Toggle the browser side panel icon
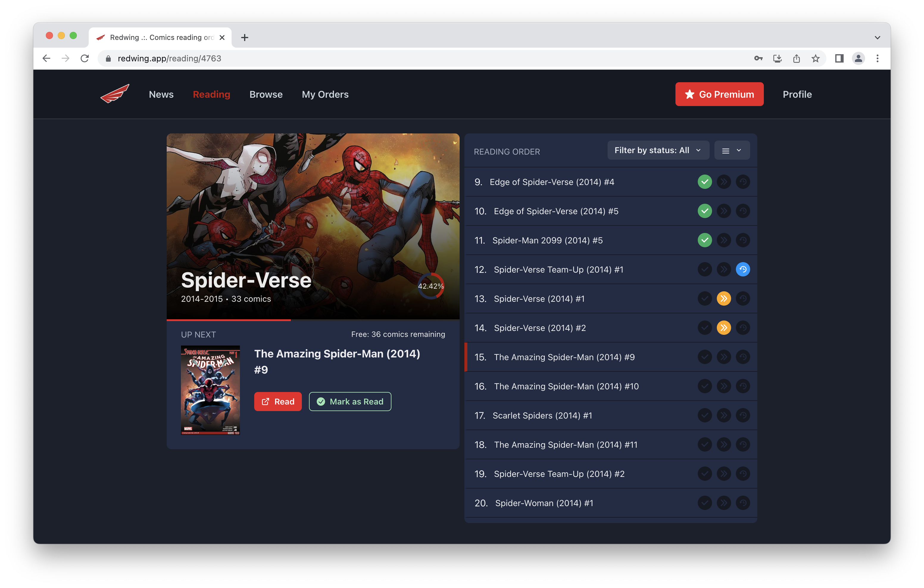 click(839, 58)
